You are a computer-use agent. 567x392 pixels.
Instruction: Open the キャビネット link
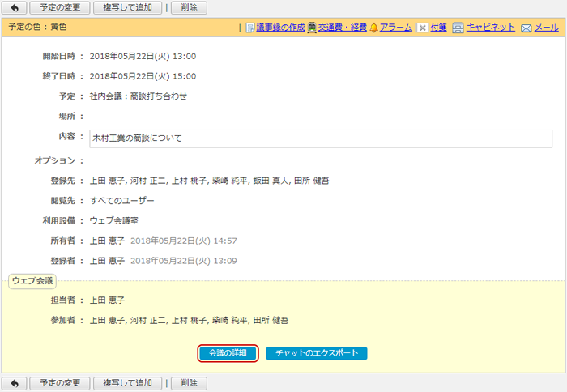(x=491, y=28)
